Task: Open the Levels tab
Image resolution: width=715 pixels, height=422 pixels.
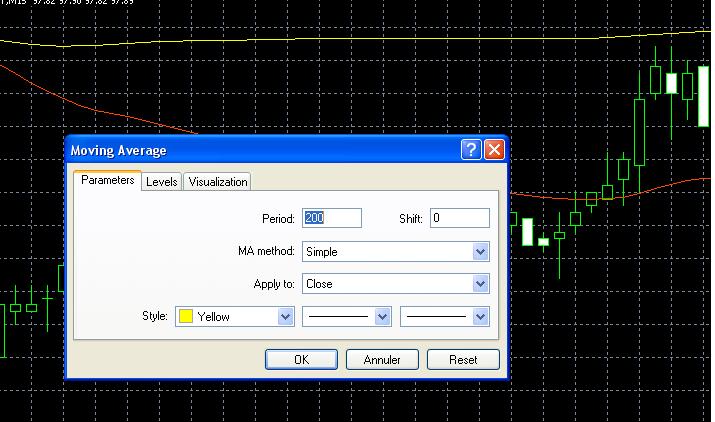Action: coord(161,182)
